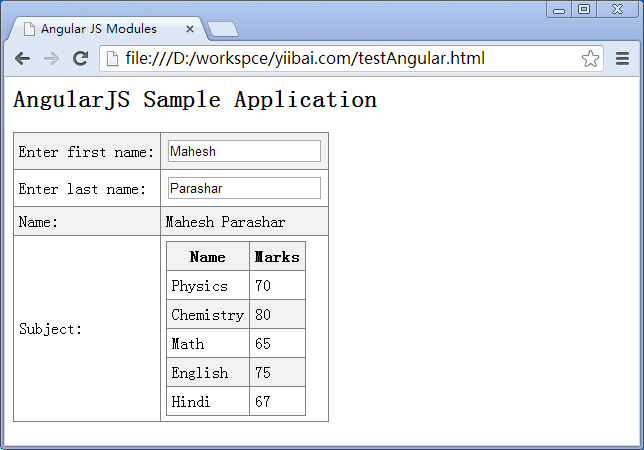
Task: Click the browser back arrow
Action: [x=22, y=59]
